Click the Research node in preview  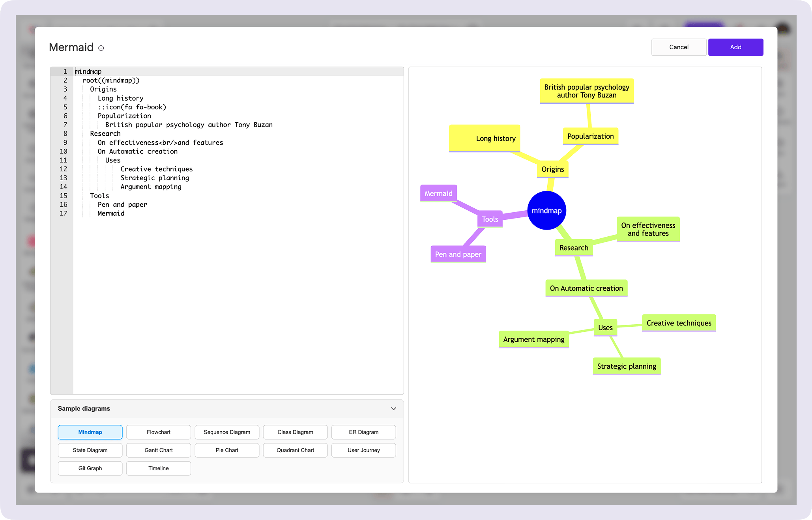[x=574, y=248]
